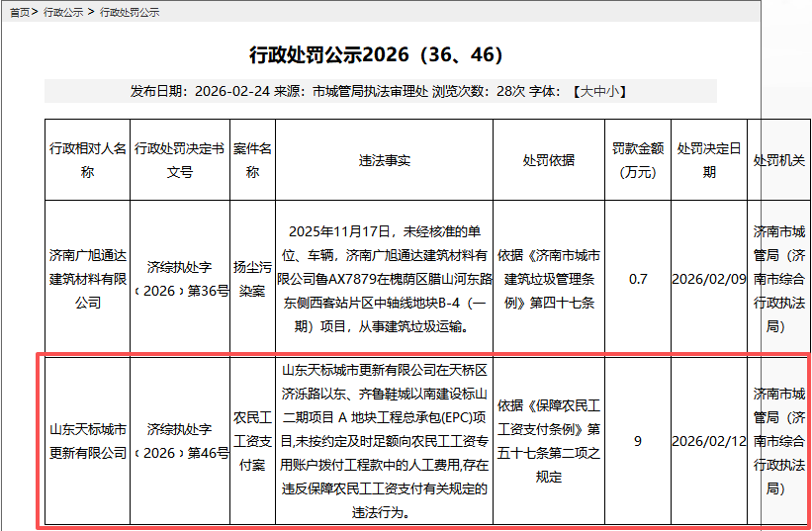Set font size to 大
This screenshot has height=531, width=812.
click(x=586, y=91)
